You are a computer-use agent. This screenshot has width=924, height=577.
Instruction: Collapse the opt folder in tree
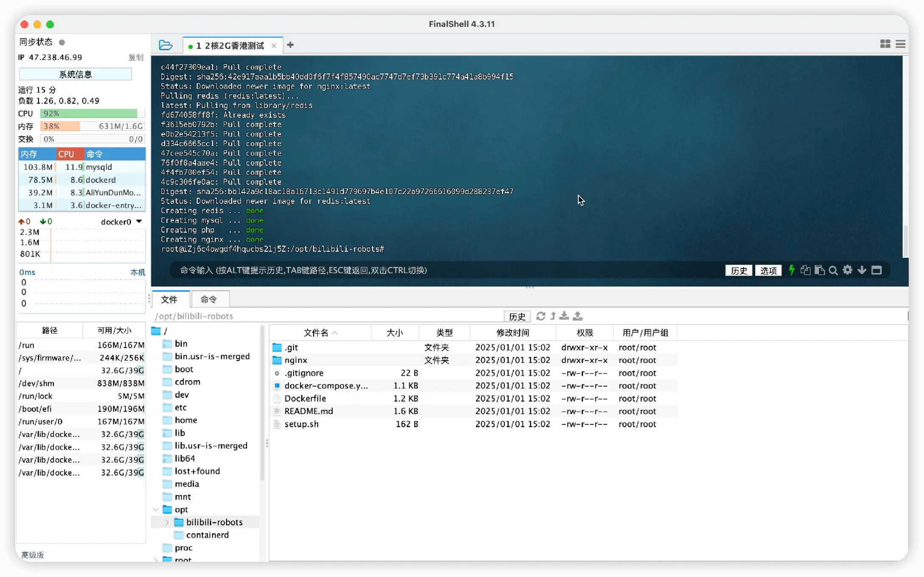click(x=156, y=509)
